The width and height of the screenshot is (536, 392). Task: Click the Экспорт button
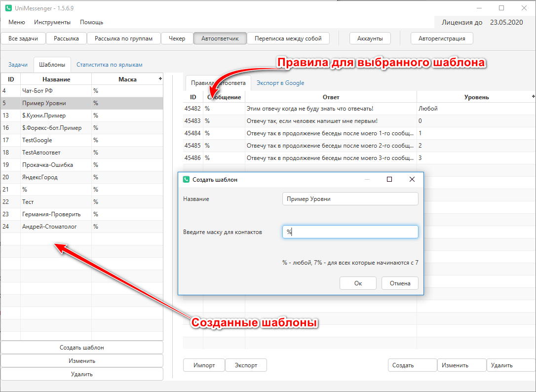246,365
